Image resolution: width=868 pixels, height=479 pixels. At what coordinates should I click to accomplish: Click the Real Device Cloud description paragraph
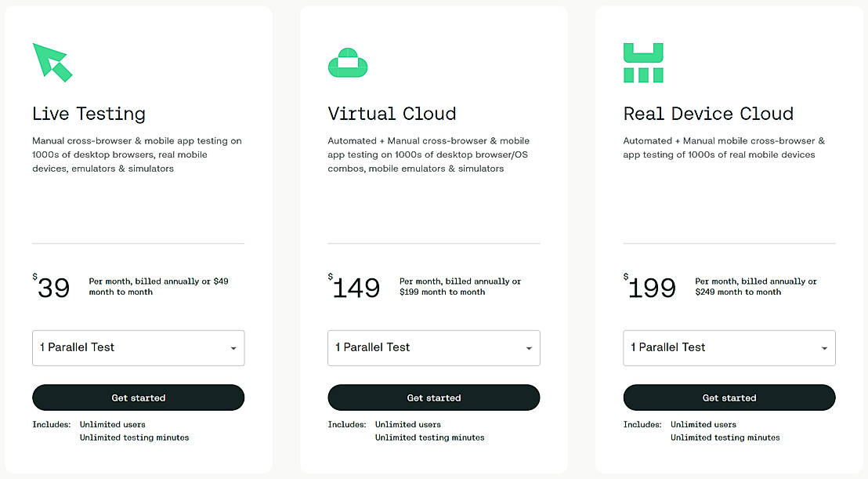click(x=724, y=148)
